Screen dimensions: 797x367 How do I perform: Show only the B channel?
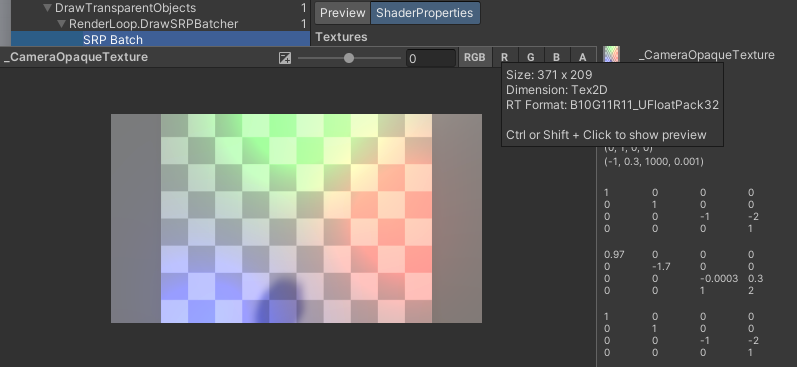click(557, 57)
